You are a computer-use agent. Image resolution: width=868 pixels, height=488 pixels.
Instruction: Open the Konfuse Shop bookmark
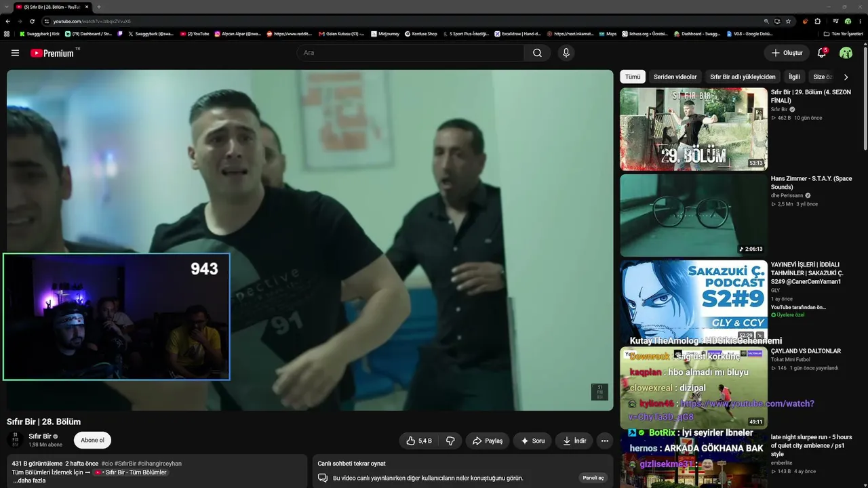pyautogui.click(x=421, y=33)
